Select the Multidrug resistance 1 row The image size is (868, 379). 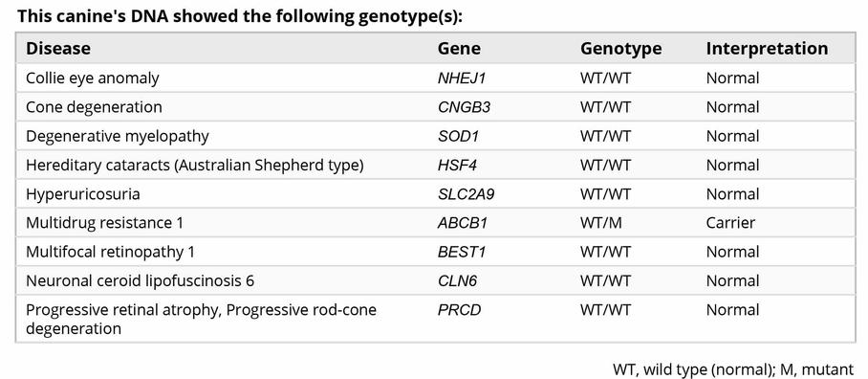[435, 223]
